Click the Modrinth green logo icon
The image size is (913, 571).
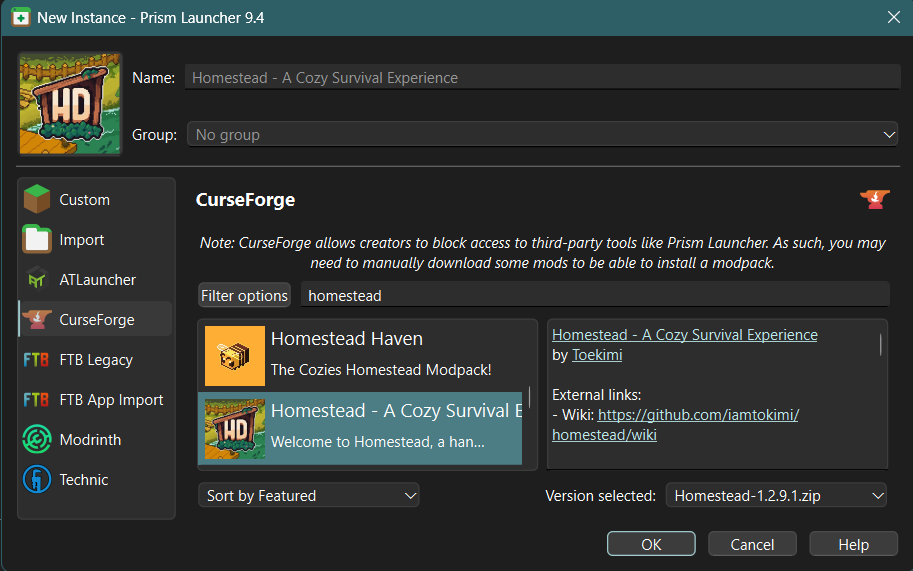[37, 439]
